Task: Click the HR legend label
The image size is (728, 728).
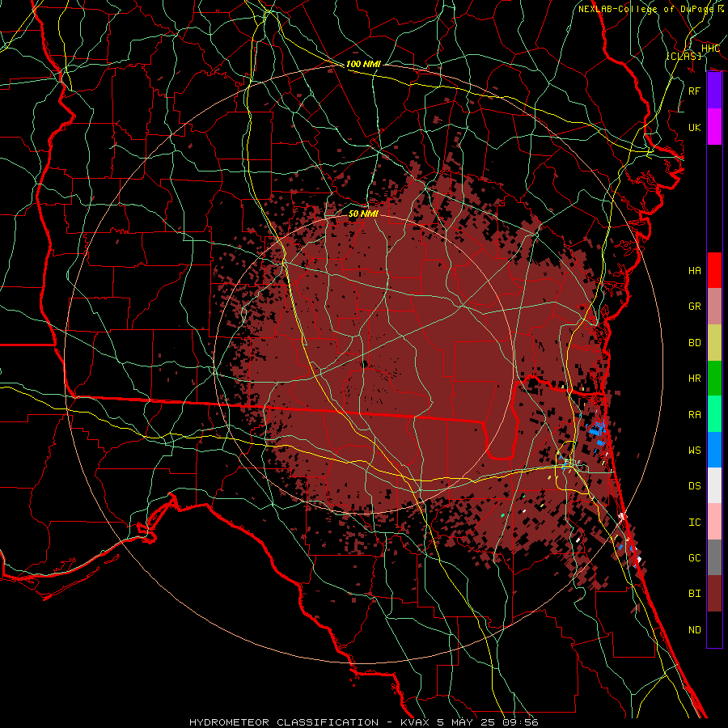Action: [x=694, y=379]
